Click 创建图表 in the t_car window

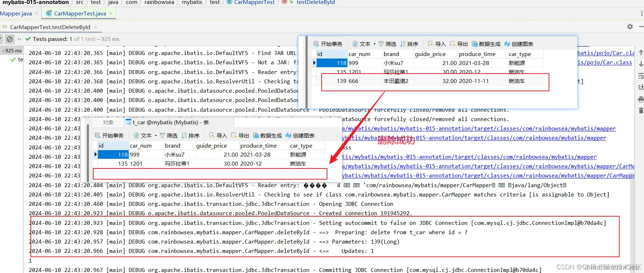300,135
